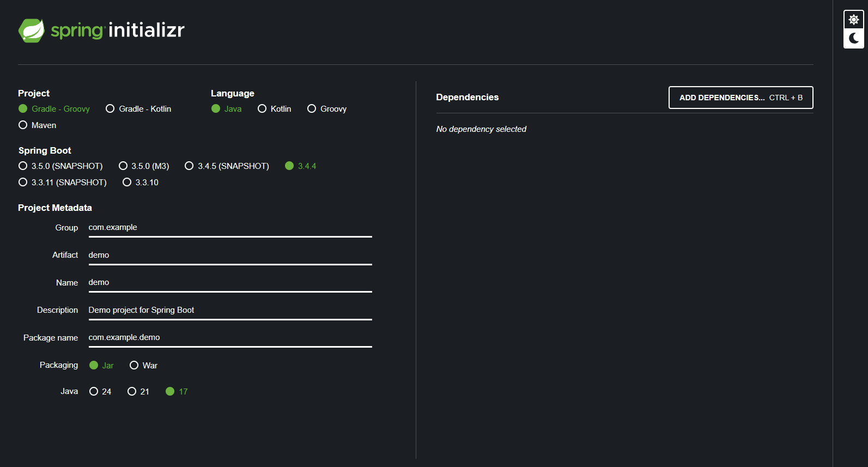Switch to light theme via sun icon
The height and width of the screenshot is (467, 868).
[x=853, y=20]
